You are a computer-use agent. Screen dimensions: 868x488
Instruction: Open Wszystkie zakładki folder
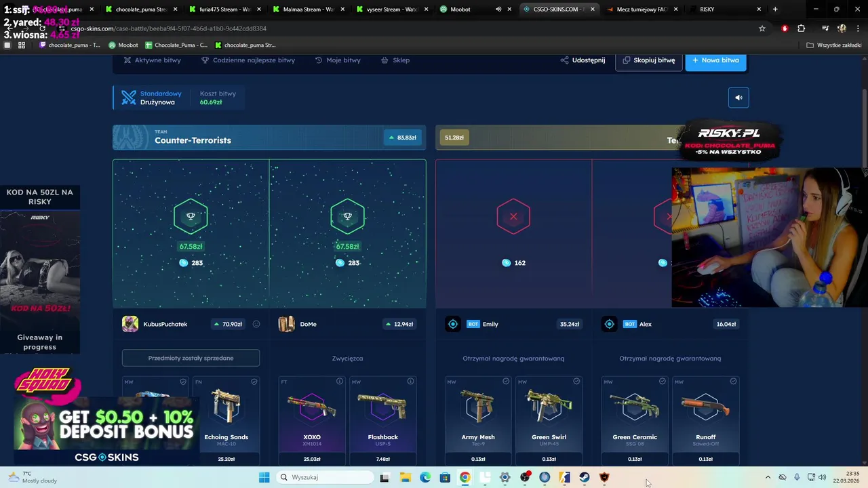coord(834,45)
